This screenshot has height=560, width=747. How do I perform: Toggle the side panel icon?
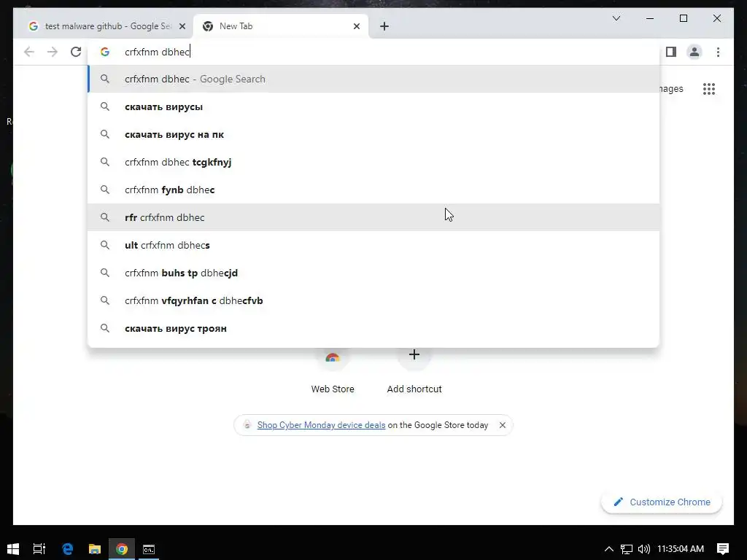click(671, 52)
